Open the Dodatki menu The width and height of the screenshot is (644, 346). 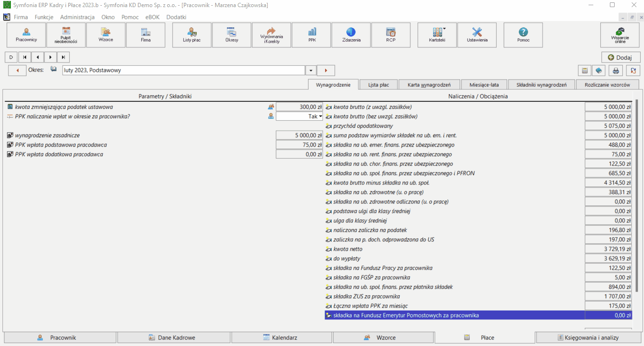tap(176, 17)
